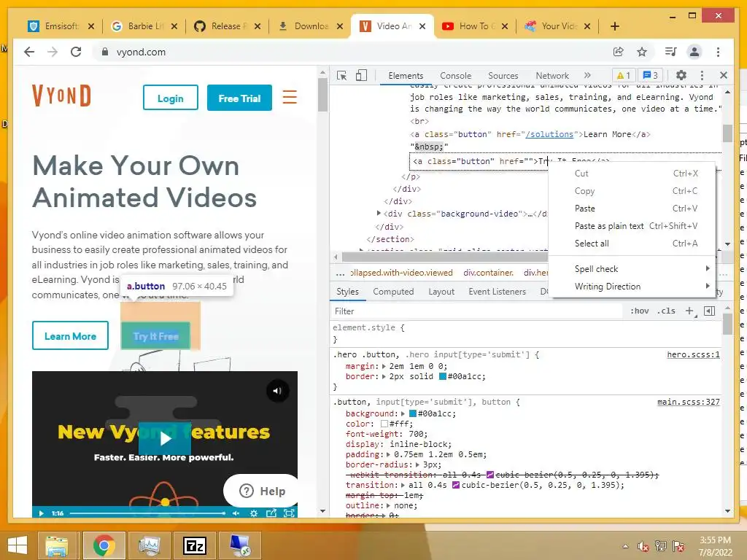Go back to previous page
Viewport: 747px width, 560px height.
pos(29,52)
